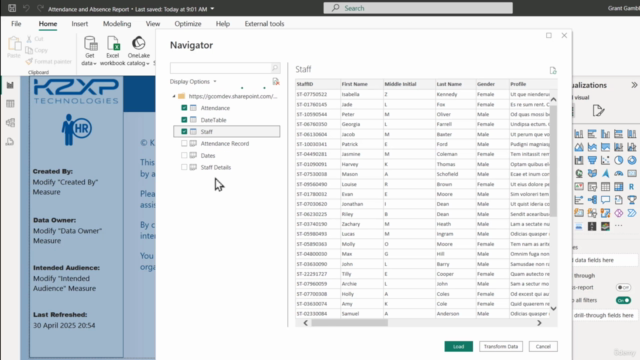Image resolution: width=640 pixels, height=360 pixels.
Task: Select the Power Automate visual
Action: [x=632, y=213]
